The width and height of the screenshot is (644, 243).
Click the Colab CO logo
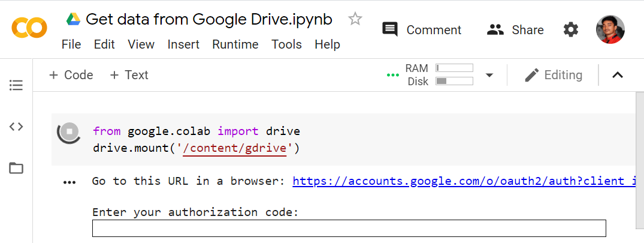tap(29, 28)
